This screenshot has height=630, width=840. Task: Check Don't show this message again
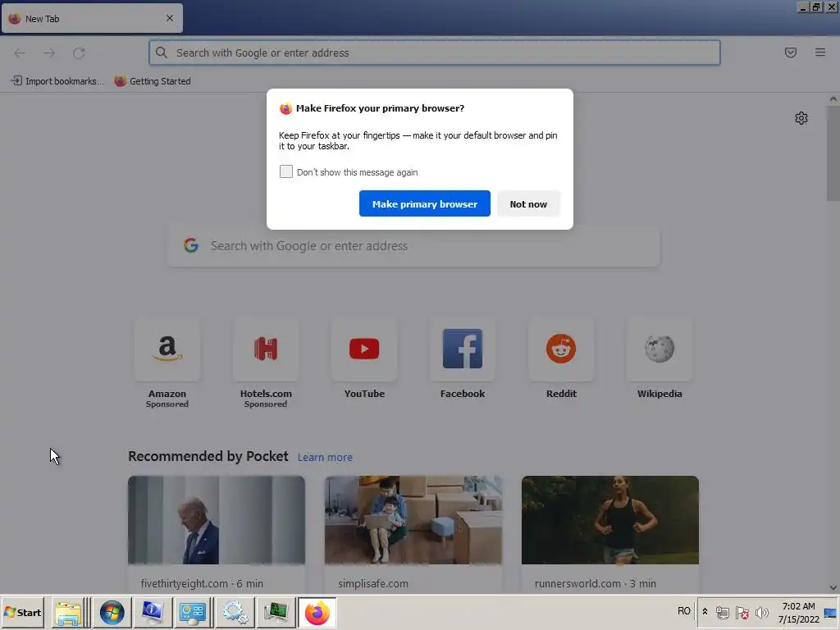pos(286,171)
